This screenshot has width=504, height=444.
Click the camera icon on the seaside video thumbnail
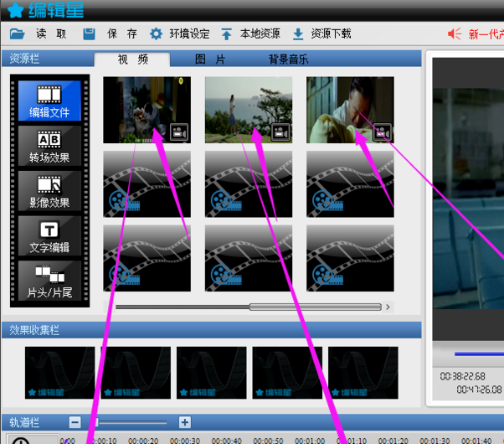(280, 132)
